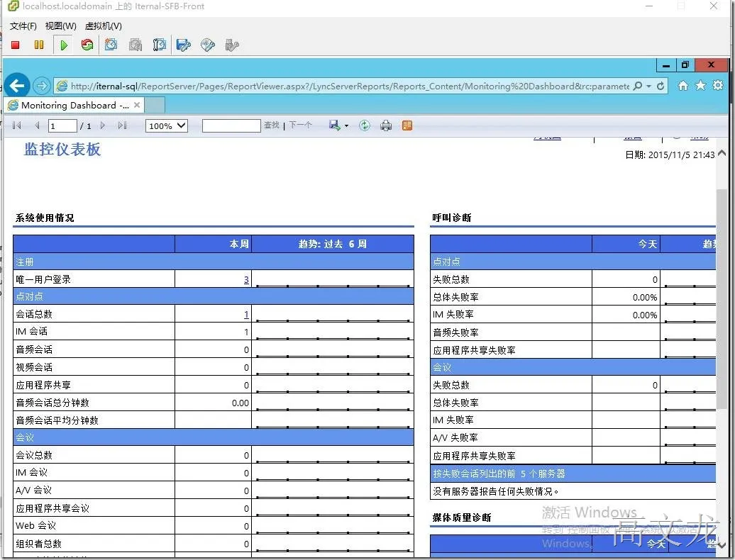
Task: Open the IE home page icon
Action: (683, 85)
